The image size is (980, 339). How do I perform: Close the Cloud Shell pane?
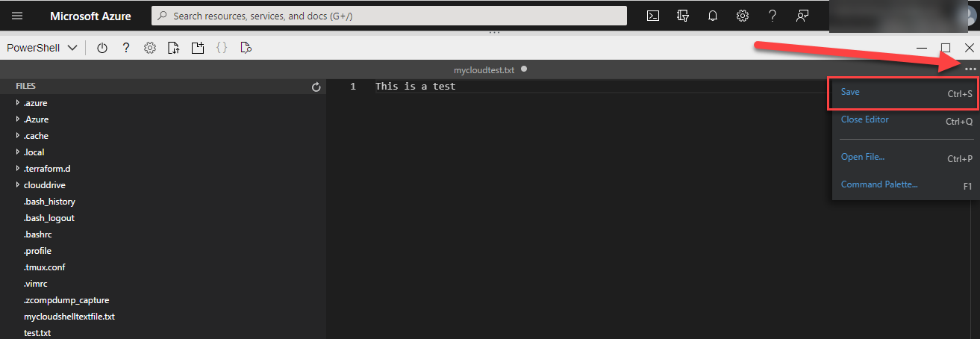pyautogui.click(x=970, y=48)
